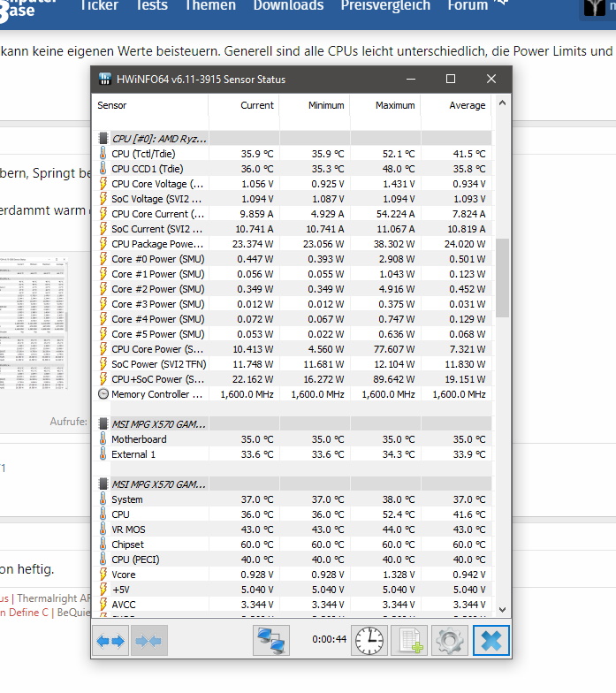Click the collapse columns inward-arrows button
Viewport: 616px width, 693px height.
click(x=148, y=640)
